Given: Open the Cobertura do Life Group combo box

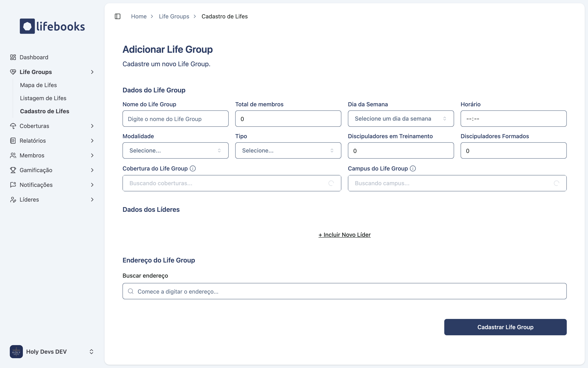Looking at the screenshot, I should coord(232,183).
